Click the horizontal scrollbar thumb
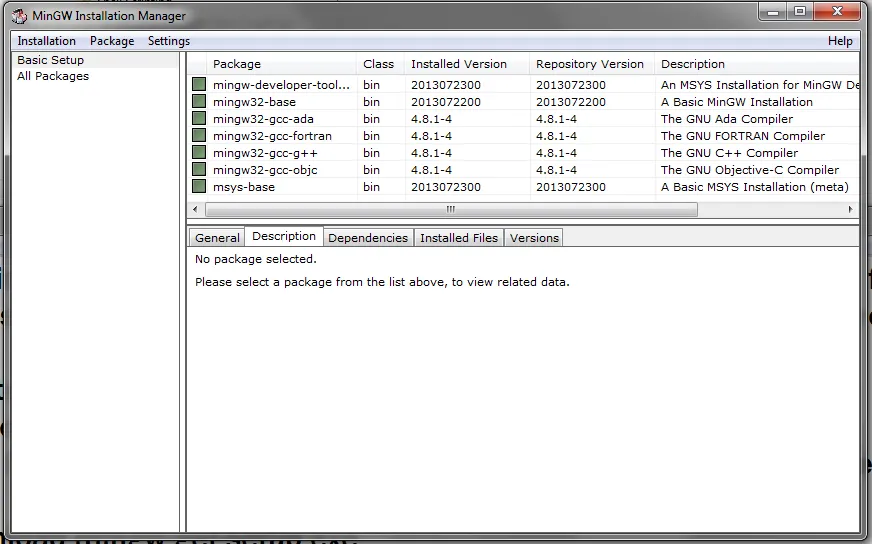This screenshot has width=872, height=544. coord(451,209)
